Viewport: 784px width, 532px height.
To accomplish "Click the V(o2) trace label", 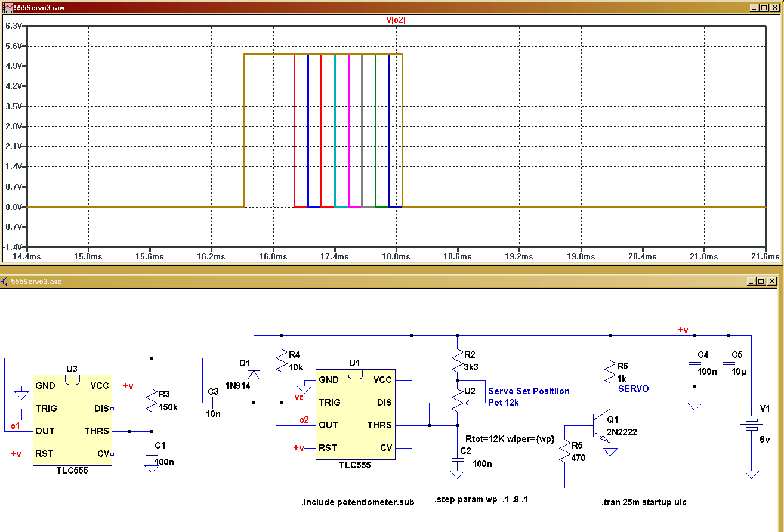I will pos(396,20).
